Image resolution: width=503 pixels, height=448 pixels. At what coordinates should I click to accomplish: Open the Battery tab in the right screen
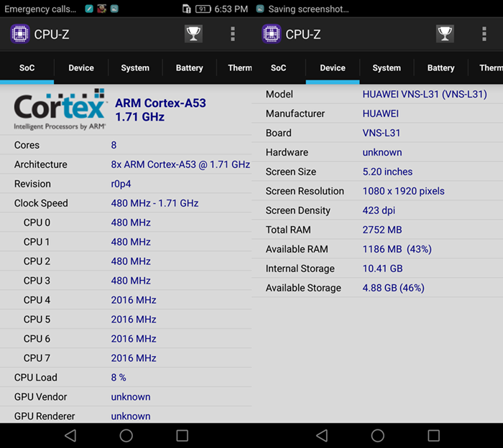pos(440,68)
